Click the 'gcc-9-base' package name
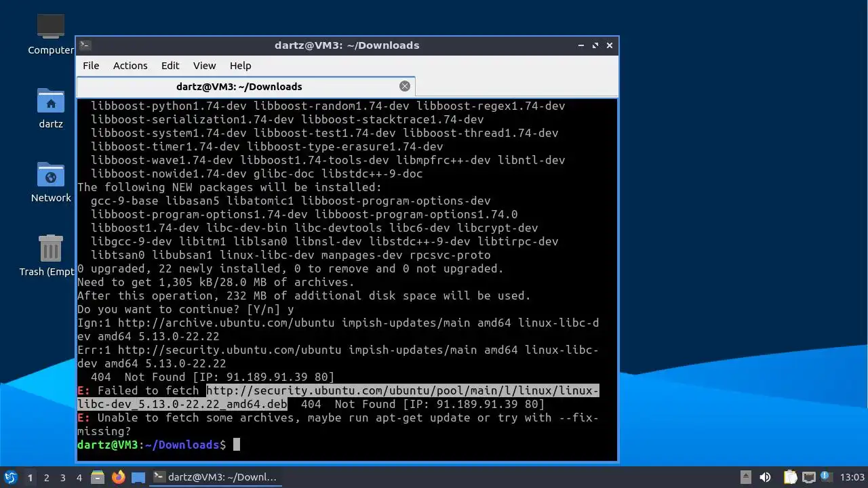Image resolution: width=868 pixels, height=488 pixels. (x=125, y=201)
